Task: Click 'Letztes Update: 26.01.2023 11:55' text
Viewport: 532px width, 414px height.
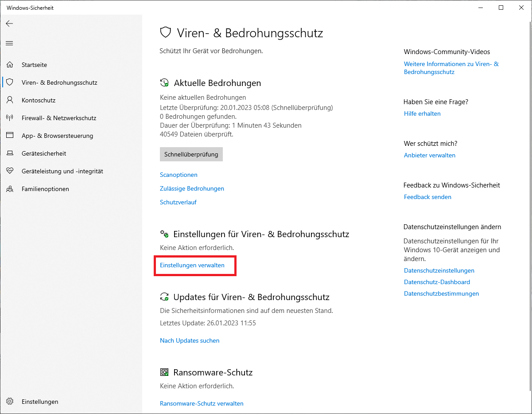Action: coord(208,323)
